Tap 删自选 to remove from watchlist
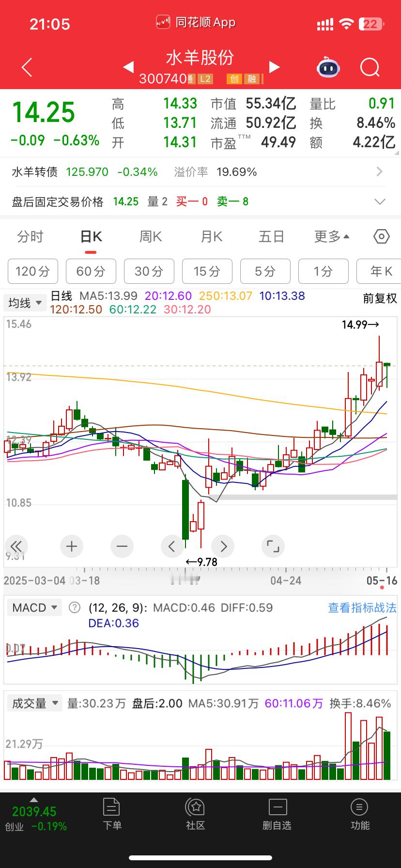Viewport: 401px width, 868px height. coord(277,814)
